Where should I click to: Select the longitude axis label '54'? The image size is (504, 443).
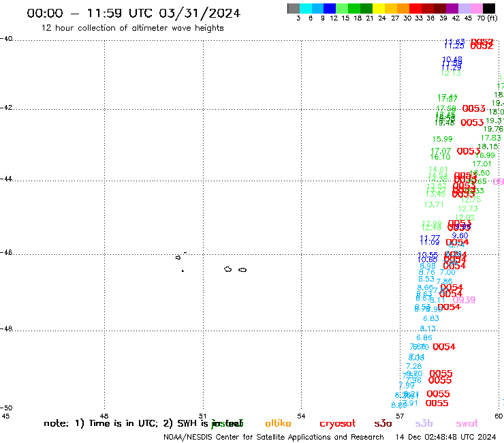(x=301, y=416)
